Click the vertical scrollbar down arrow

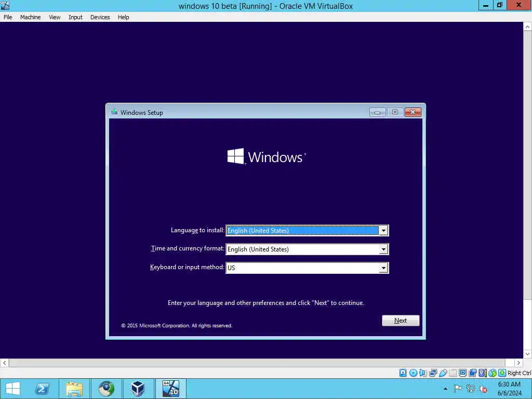click(528, 354)
